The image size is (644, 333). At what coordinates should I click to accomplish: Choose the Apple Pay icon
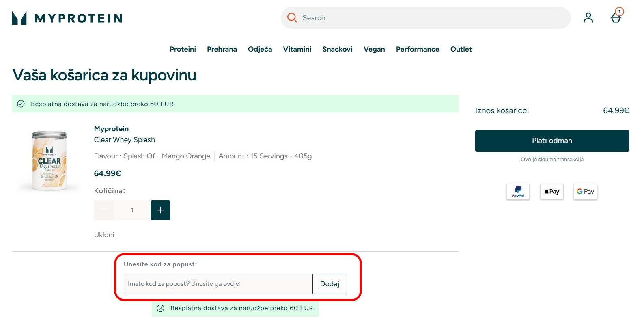551,192
